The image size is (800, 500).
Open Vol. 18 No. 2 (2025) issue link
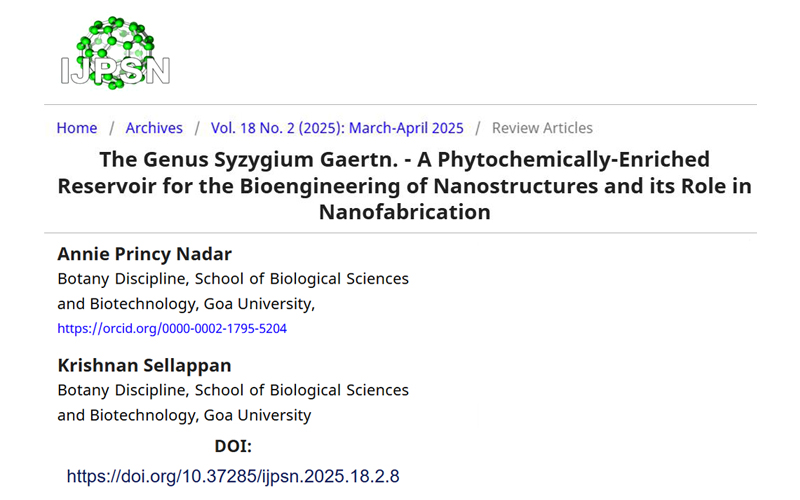tap(337, 128)
